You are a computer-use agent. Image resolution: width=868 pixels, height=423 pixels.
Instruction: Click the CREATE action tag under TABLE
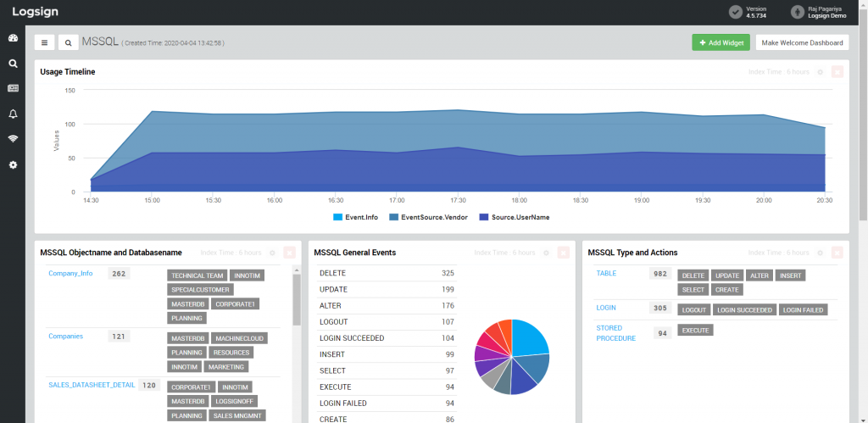[726, 290]
